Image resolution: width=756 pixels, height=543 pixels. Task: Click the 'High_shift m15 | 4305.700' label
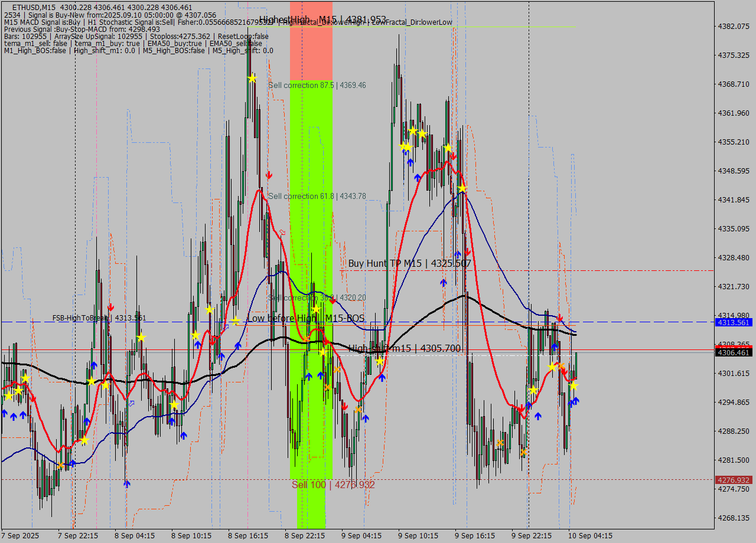[x=404, y=348]
